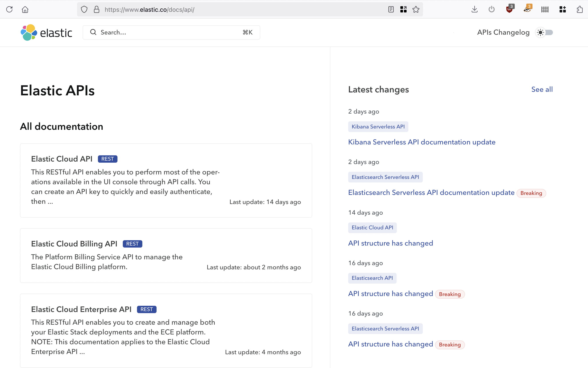Reload the current page
The image size is (588, 368).
tap(10, 9)
